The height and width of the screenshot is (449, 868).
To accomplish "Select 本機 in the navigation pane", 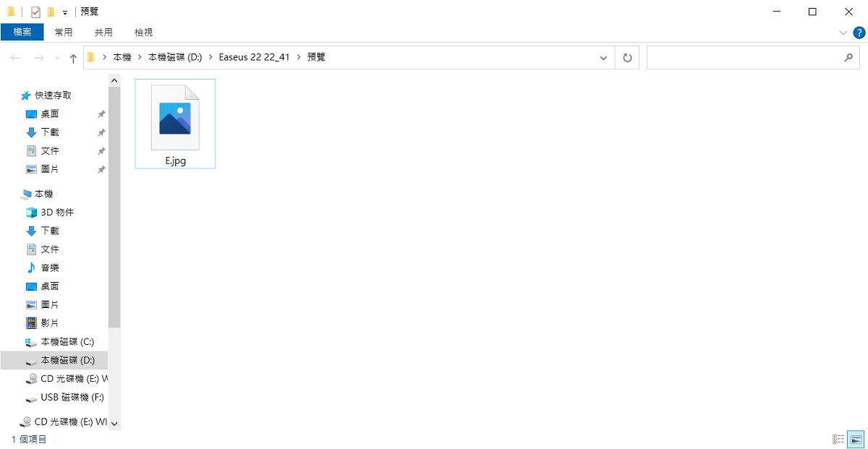I will point(44,194).
